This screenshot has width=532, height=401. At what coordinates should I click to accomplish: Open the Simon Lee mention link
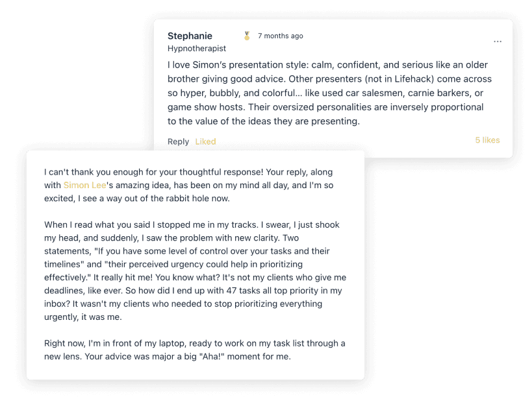[85, 186]
